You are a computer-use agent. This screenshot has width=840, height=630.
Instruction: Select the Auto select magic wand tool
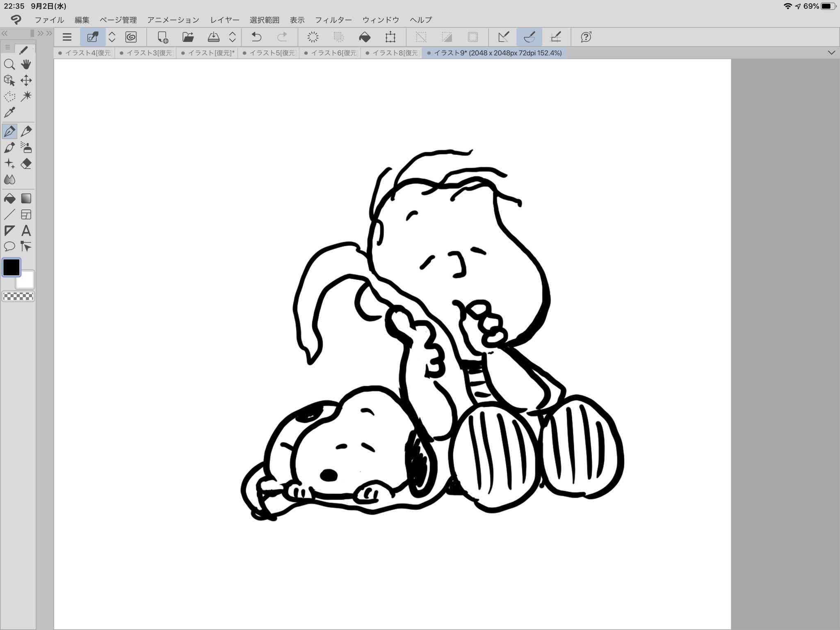26,96
